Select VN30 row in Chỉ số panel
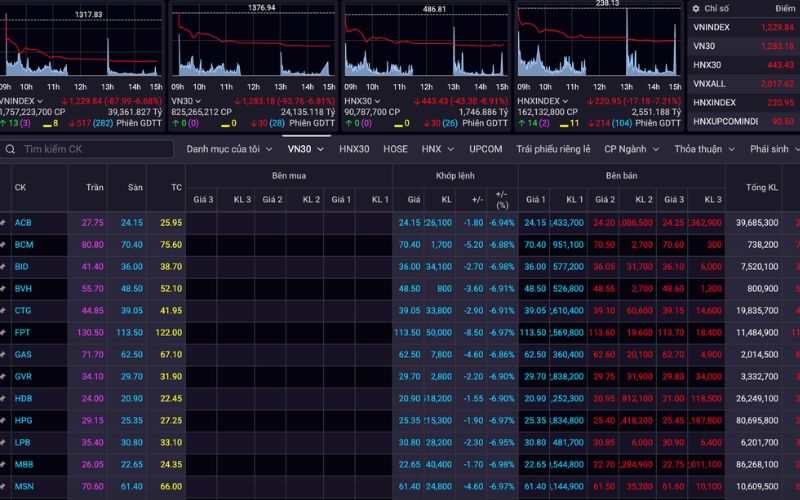 pyautogui.click(x=744, y=46)
